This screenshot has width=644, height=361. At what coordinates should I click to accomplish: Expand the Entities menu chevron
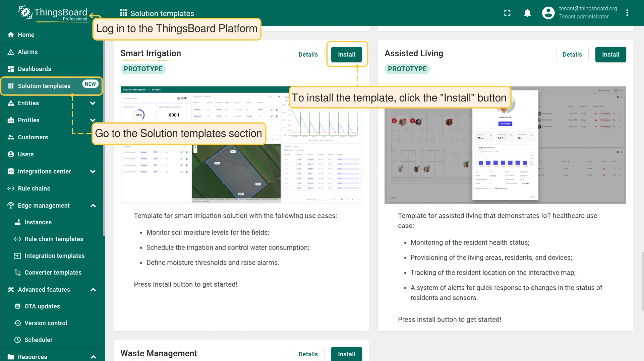point(93,103)
